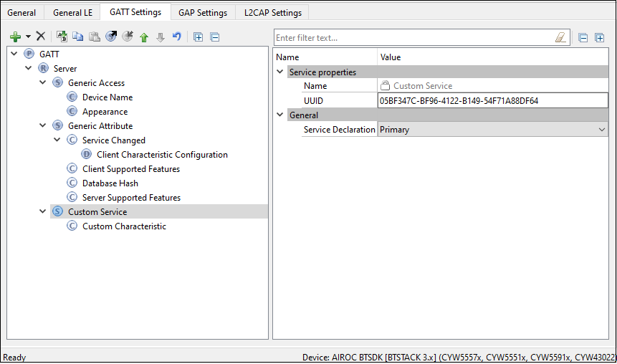Clear filter text with the eraser icon
The height and width of the screenshot is (364, 617).
click(560, 37)
